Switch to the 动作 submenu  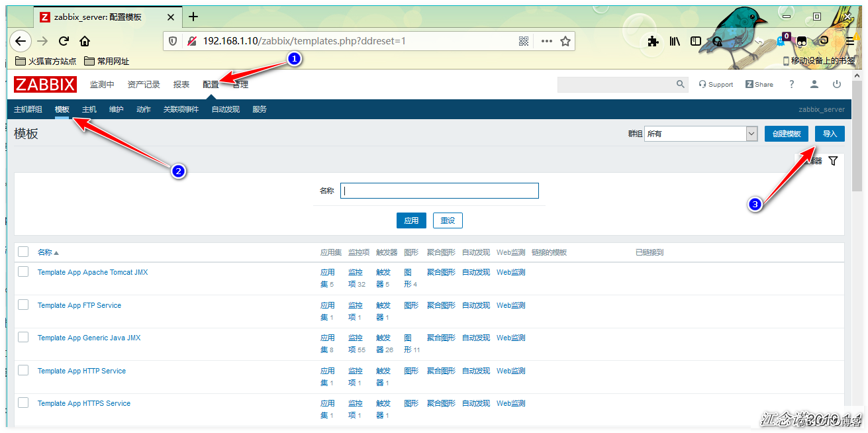[144, 109]
